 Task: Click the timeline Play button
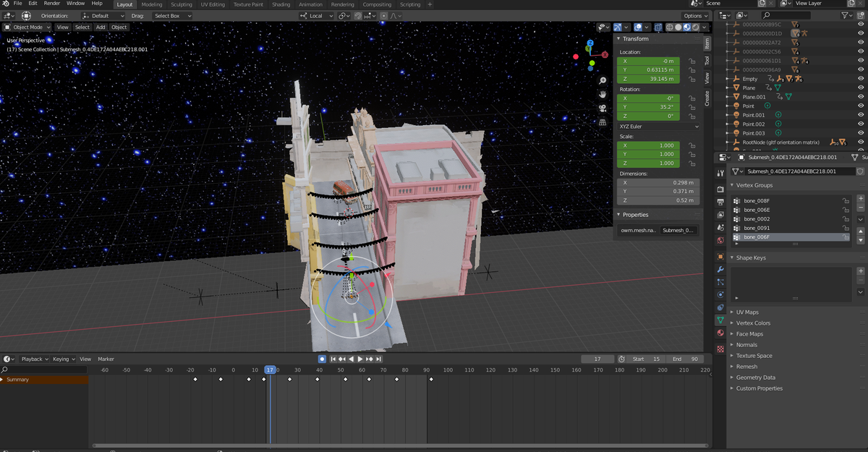(359, 359)
